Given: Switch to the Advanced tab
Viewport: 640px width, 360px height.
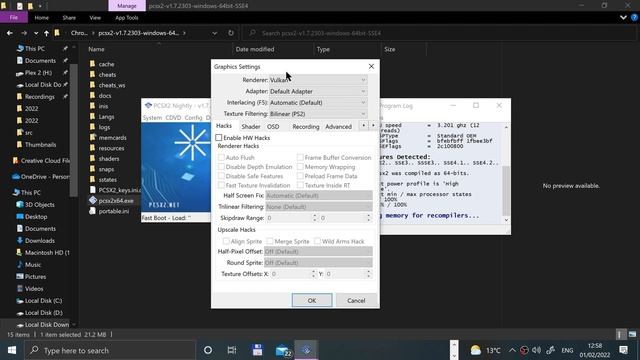Looking at the screenshot, I should click(x=338, y=127).
